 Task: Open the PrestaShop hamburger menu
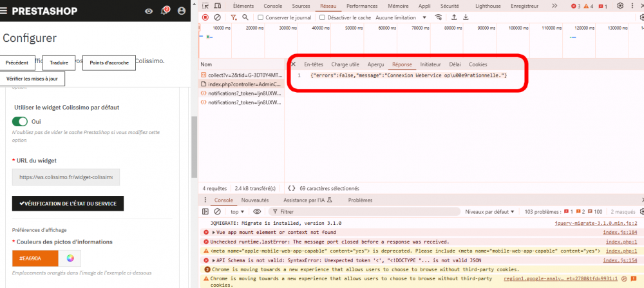[4, 11]
